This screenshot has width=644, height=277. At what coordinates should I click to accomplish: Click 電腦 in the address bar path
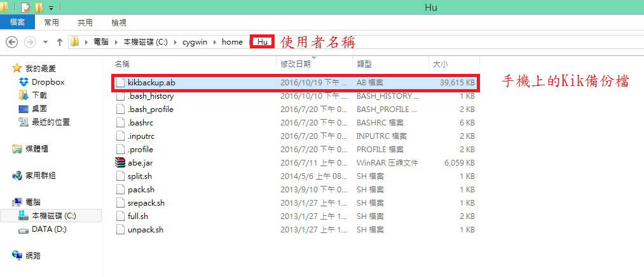[101, 42]
